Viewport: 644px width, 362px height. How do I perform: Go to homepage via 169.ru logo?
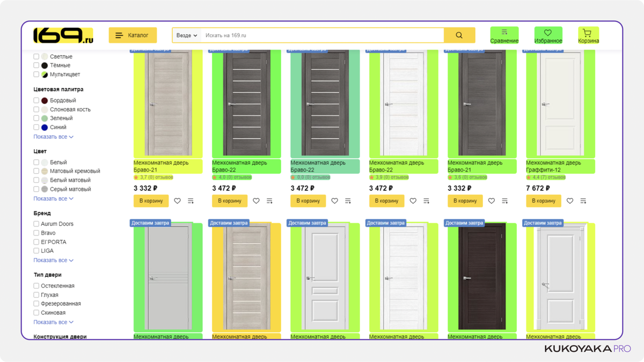coord(63,35)
